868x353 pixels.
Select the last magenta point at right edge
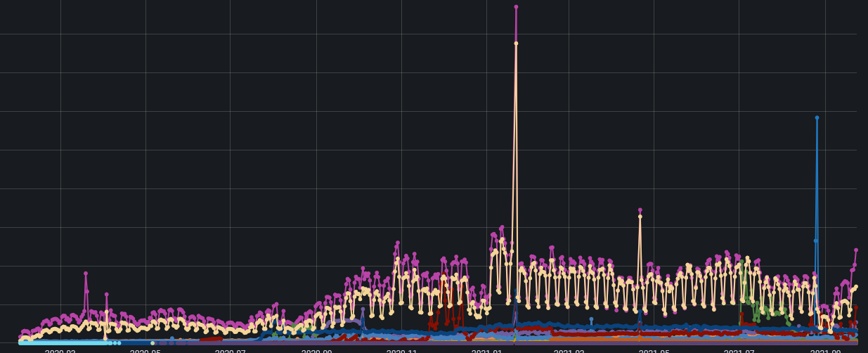(x=856, y=250)
